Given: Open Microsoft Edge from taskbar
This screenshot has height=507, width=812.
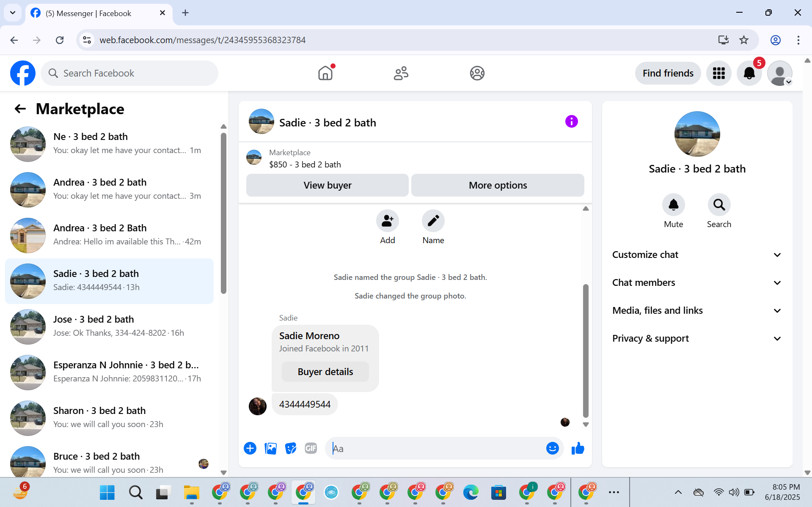Looking at the screenshot, I should 471,492.
